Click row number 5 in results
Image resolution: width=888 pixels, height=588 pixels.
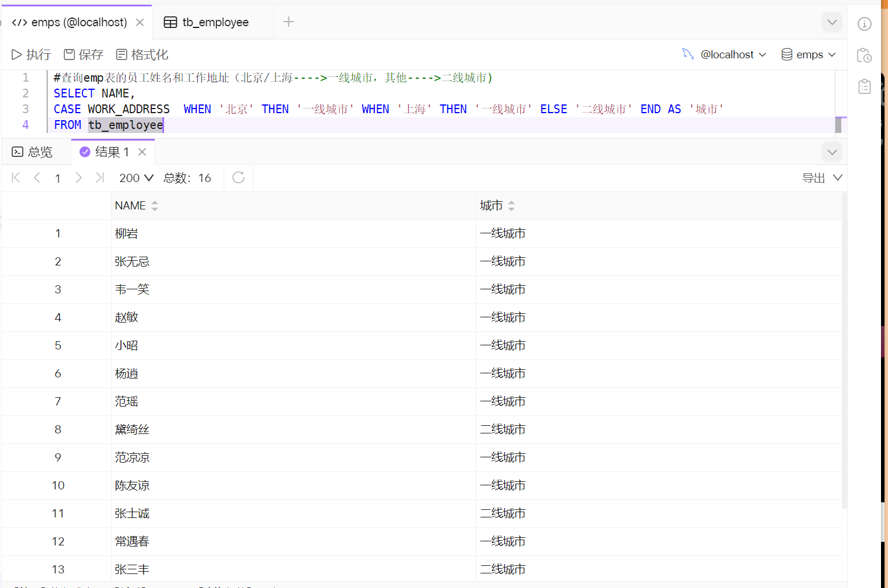(58, 346)
